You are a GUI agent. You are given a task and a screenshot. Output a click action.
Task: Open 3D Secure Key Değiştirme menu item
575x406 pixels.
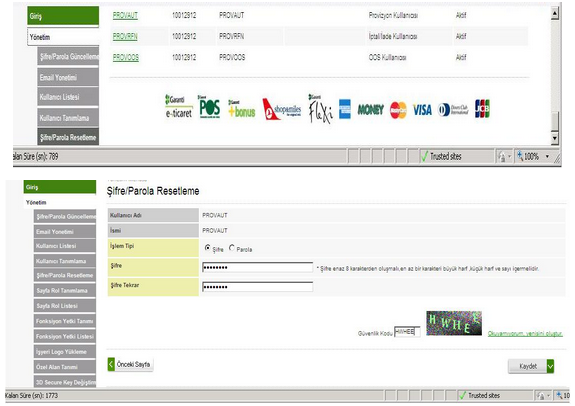coord(65,382)
